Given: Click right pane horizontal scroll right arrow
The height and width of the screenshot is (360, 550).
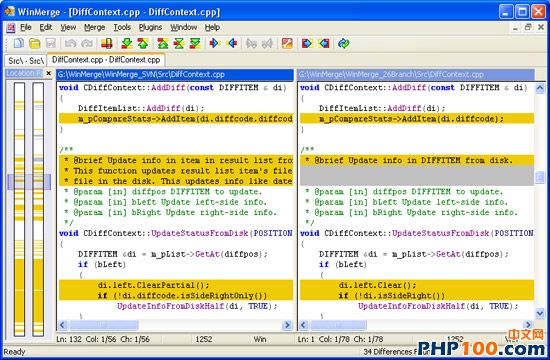Looking at the screenshot, I should (x=528, y=325).
